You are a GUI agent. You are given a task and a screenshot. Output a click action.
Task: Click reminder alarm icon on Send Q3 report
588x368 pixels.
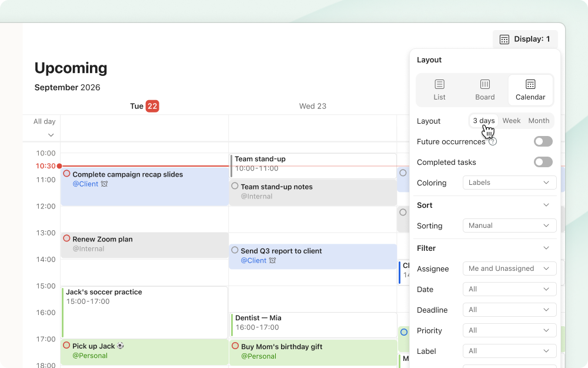click(273, 260)
